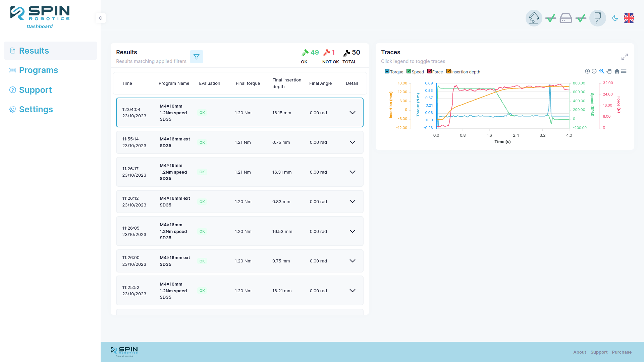Image resolution: width=644 pixels, height=362 pixels.
Task: Toggle the Speed trace checkbox
Action: [x=409, y=71]
